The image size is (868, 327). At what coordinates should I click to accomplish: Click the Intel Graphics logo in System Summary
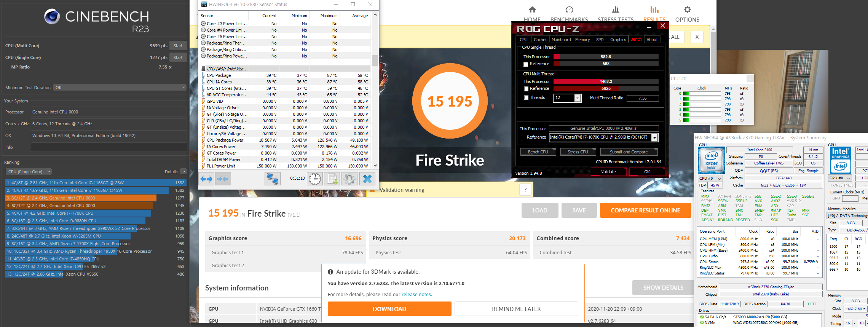(x=841, y=160)
